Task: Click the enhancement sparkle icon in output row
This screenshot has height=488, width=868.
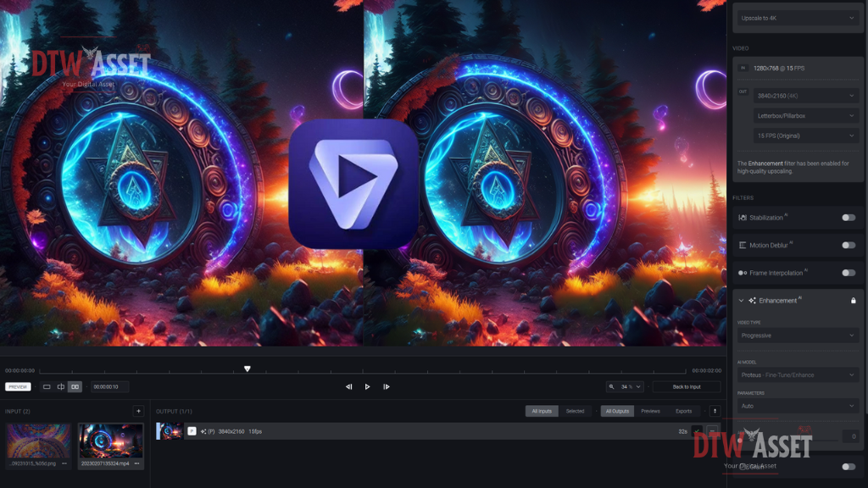Action: pyautogui.click(x=203, y=431)
